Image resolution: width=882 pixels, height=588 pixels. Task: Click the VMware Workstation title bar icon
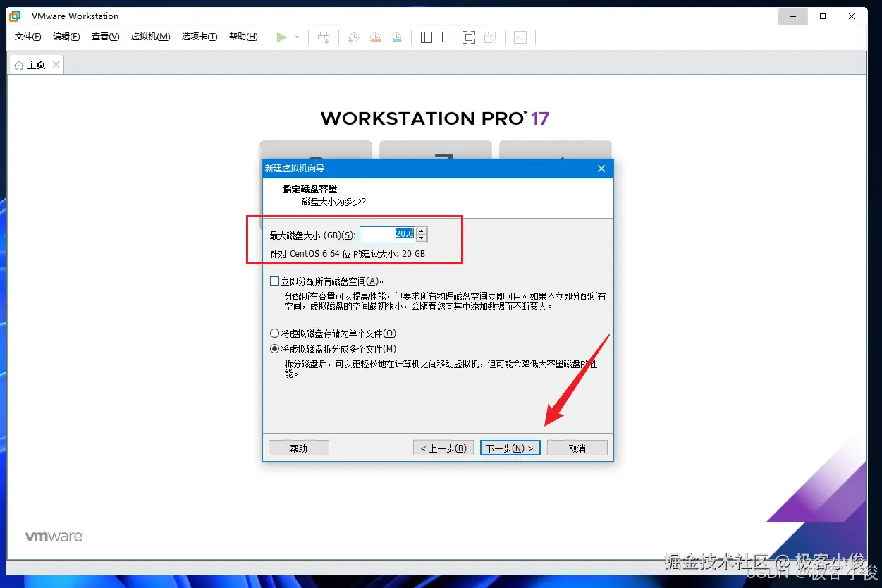coord(15,16)
